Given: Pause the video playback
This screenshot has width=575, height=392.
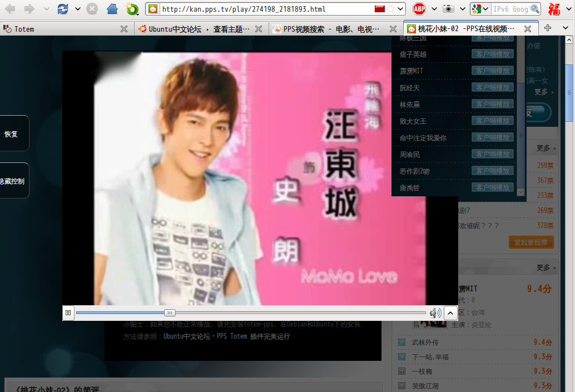Looking at the screenshot, I should pyautogui.click(x=68, y=313).
